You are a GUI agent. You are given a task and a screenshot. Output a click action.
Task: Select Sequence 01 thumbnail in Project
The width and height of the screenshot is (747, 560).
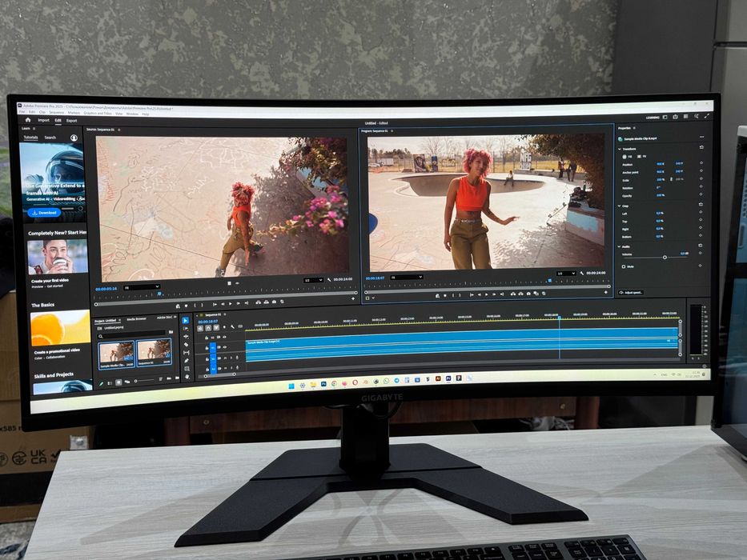(154, 352)
